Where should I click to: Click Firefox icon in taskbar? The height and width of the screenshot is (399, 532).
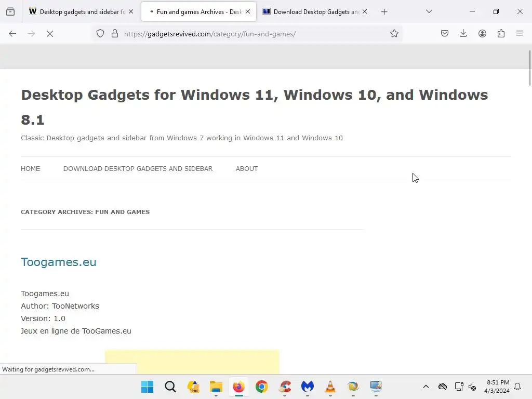239,387
